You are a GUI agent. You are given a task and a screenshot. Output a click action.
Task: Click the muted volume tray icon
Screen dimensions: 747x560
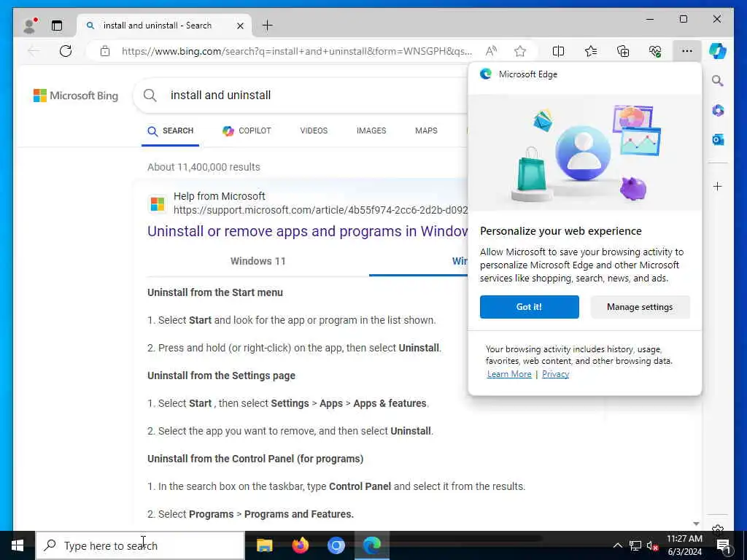[x=652, y=545]
